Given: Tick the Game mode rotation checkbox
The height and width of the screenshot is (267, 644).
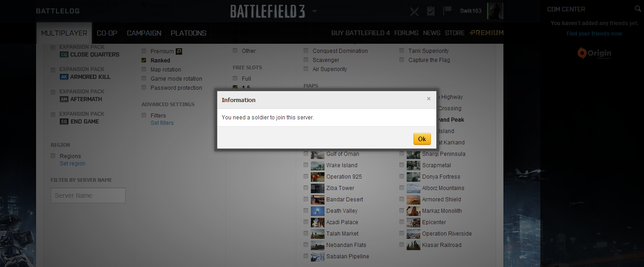Looking at the screenshot, I should pyautogui.click(x=144, y=79).
